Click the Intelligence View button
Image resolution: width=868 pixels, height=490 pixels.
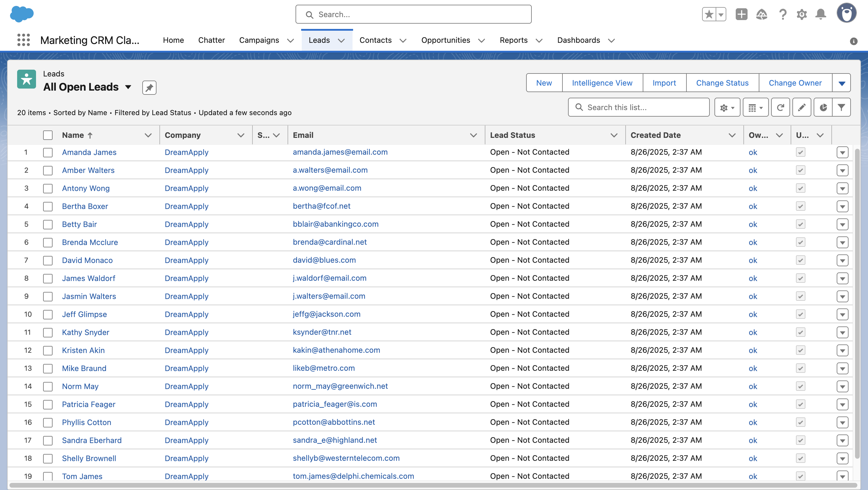(602, 83)
